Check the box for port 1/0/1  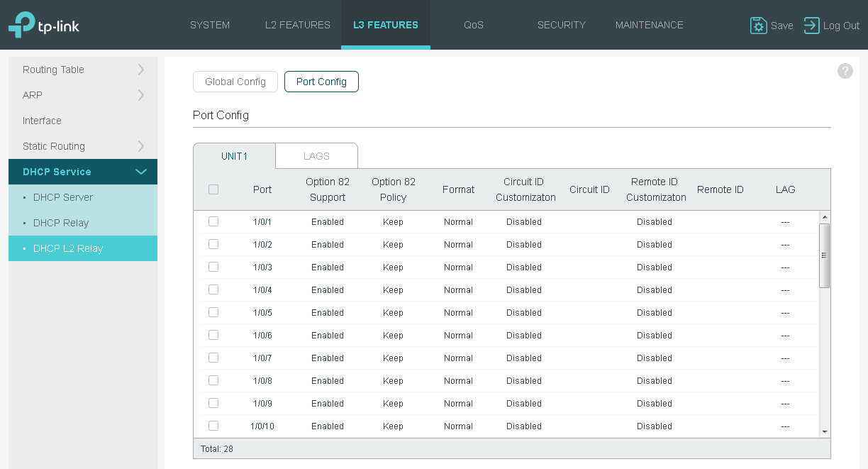point(213,221)
